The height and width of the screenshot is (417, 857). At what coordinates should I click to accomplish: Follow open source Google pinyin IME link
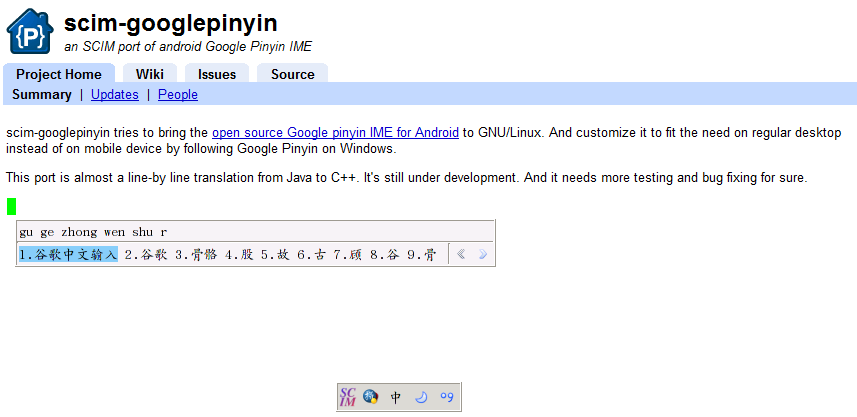tap(335, 132)
